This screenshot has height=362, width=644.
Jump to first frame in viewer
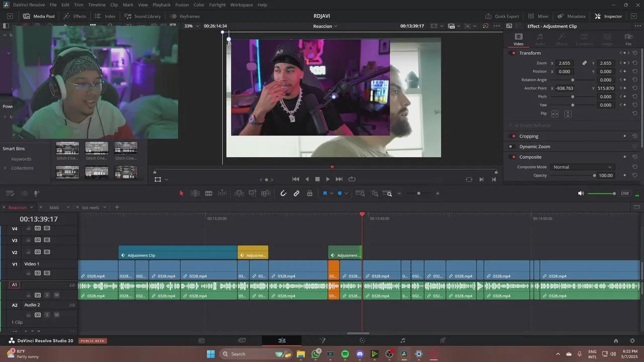296,179
